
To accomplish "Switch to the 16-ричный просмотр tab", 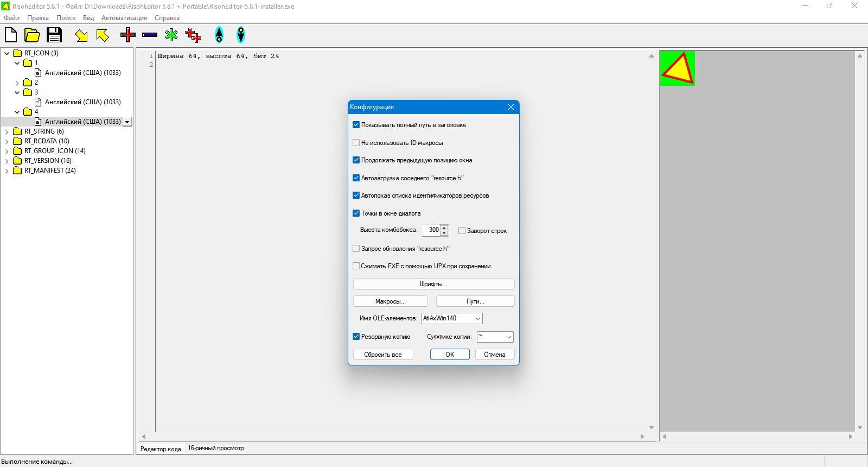I will (216, 449).
